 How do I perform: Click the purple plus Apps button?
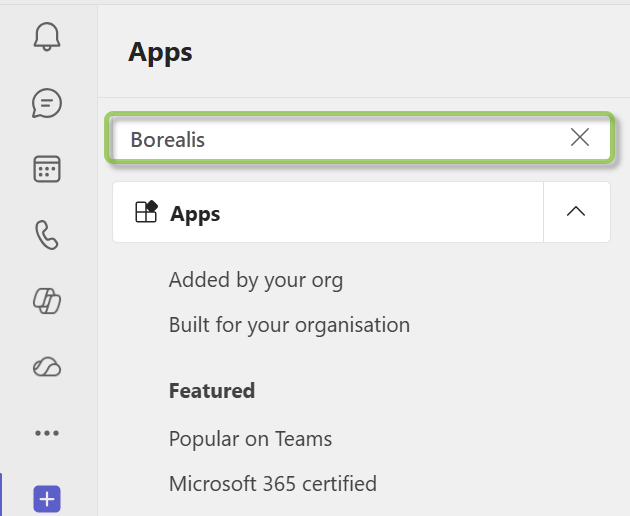click(47, 499)
